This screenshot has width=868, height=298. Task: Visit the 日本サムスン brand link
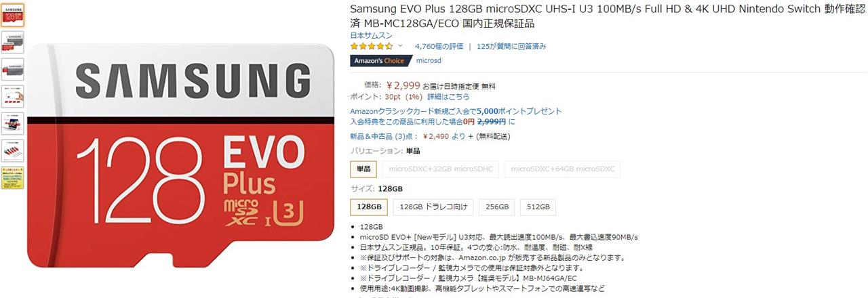[x=371, y=35]
